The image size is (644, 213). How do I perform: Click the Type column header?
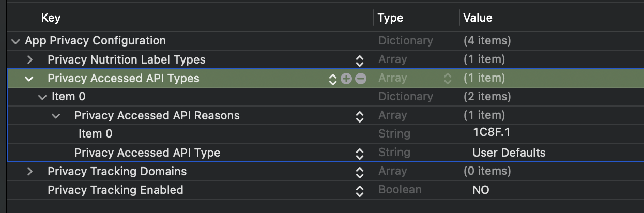pyautogui.click(x=390, y=18)
